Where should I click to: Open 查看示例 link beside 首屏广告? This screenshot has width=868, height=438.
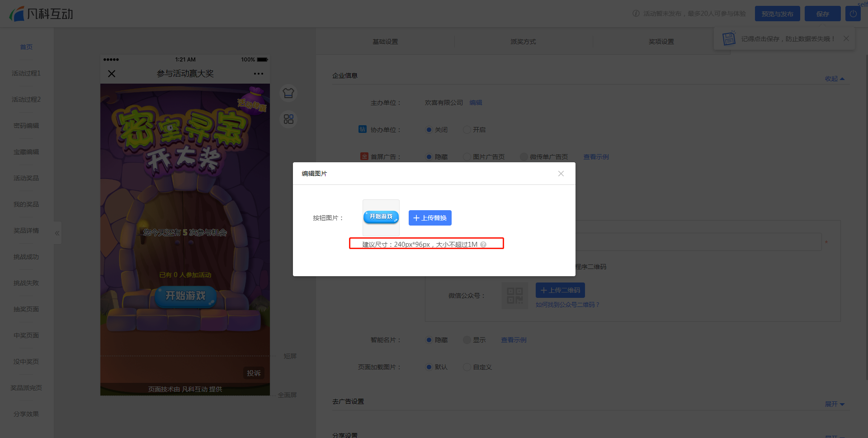tap(596, 157)
